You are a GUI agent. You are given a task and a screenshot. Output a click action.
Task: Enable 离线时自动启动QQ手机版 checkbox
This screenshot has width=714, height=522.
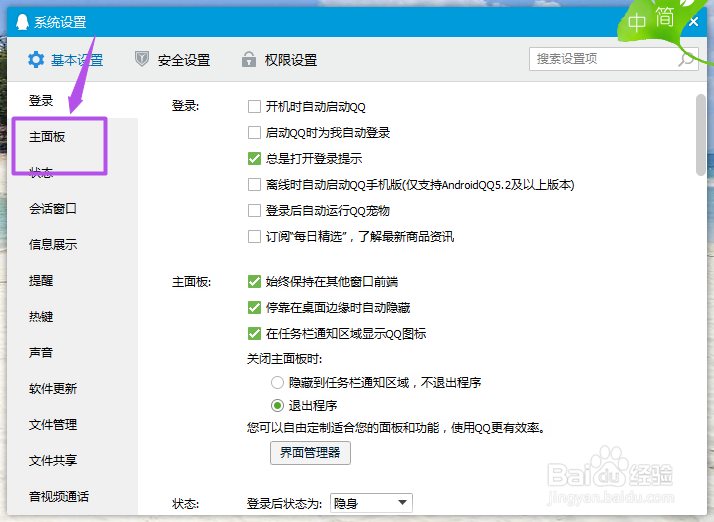[254, 184]
